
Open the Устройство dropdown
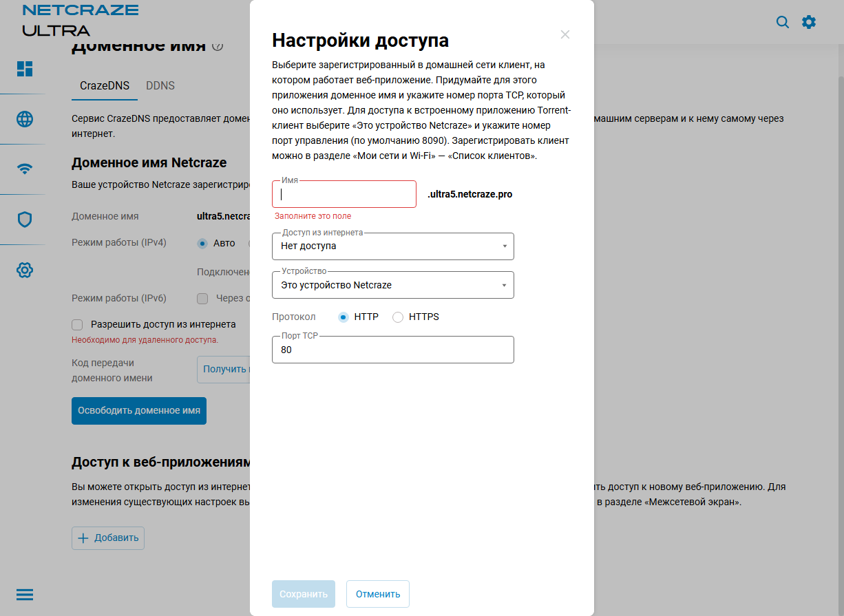(x=393, y=285)
